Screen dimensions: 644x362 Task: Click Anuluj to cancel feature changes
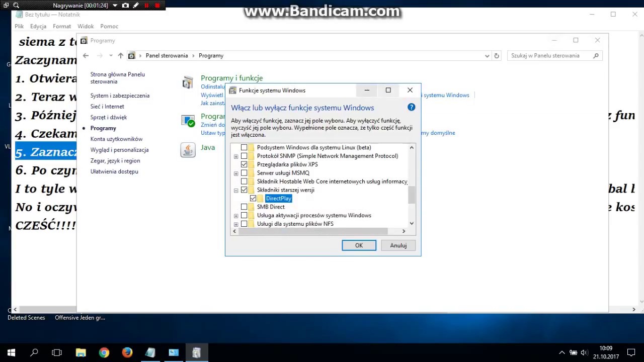point(398,245)
